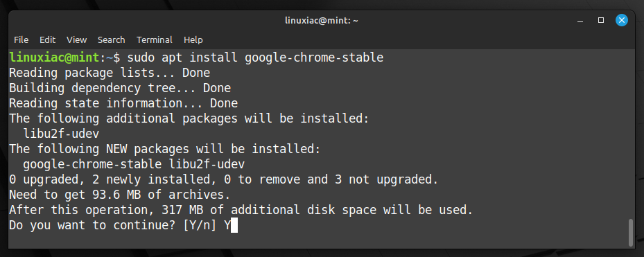Click the "Reading package lists... Done" line
Viewport: 644px width, 257px height.
[110, 73]
